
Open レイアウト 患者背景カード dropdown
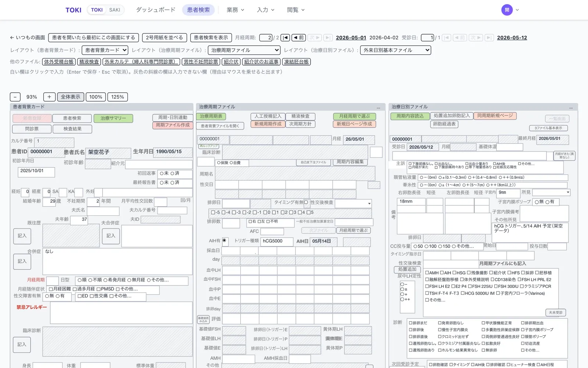point(105,50)
